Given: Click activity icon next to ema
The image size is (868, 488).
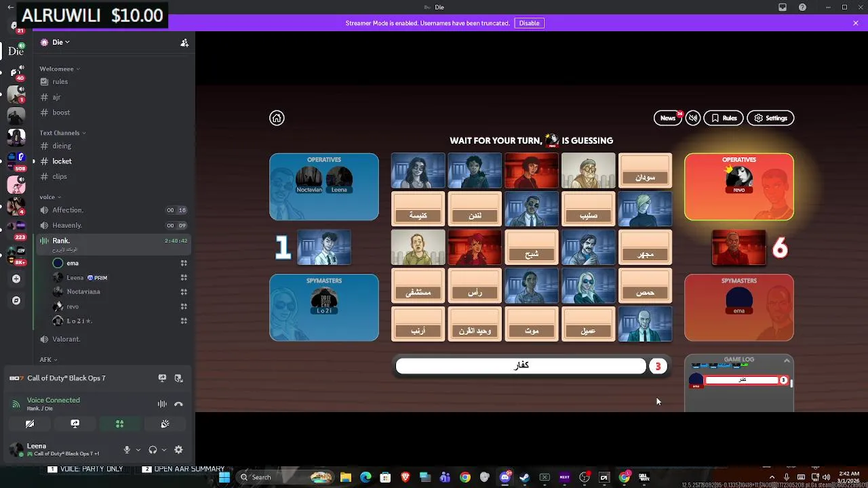Looking at the screenshot, I should (x=184, y=263).
